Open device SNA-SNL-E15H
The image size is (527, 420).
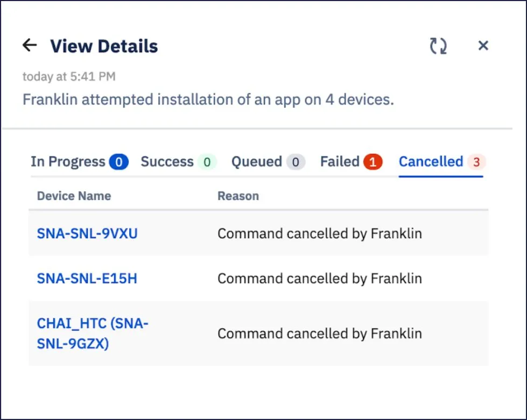coord(87,279)
